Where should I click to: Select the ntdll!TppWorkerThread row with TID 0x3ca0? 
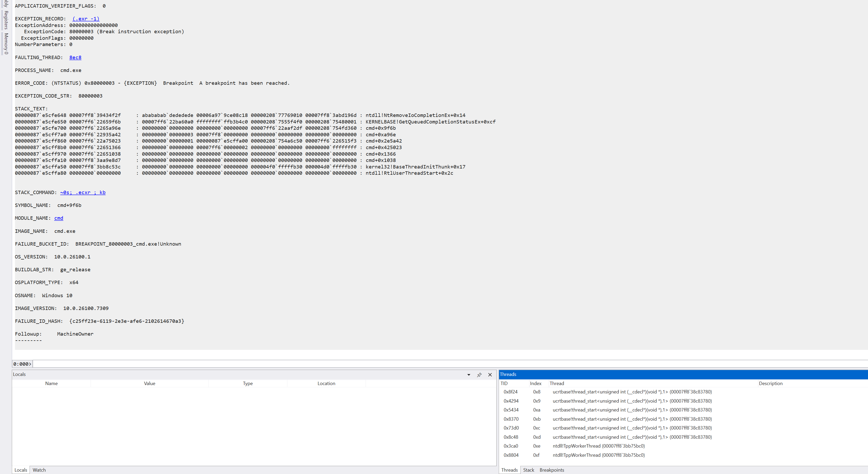pos(598,446)
